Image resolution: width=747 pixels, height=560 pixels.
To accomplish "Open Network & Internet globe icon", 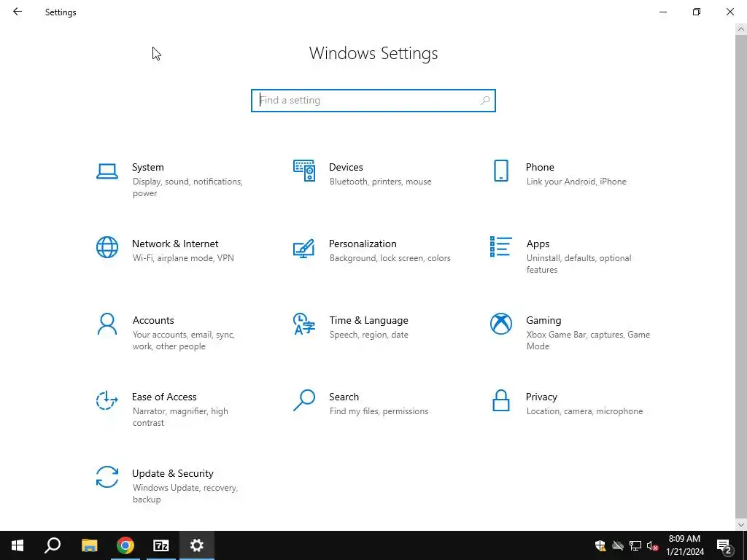I will click(x=107, y=247).
